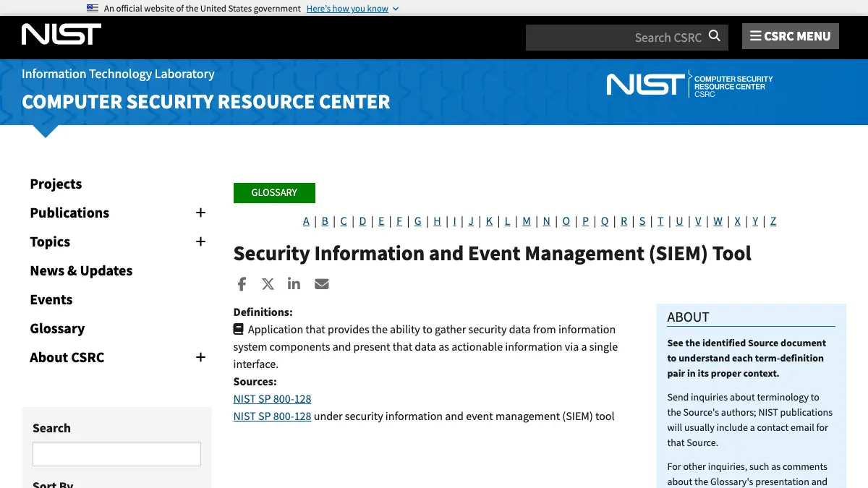Click the NIST logo in the black header
The image size is (868, 488).
tap(61, 34)
